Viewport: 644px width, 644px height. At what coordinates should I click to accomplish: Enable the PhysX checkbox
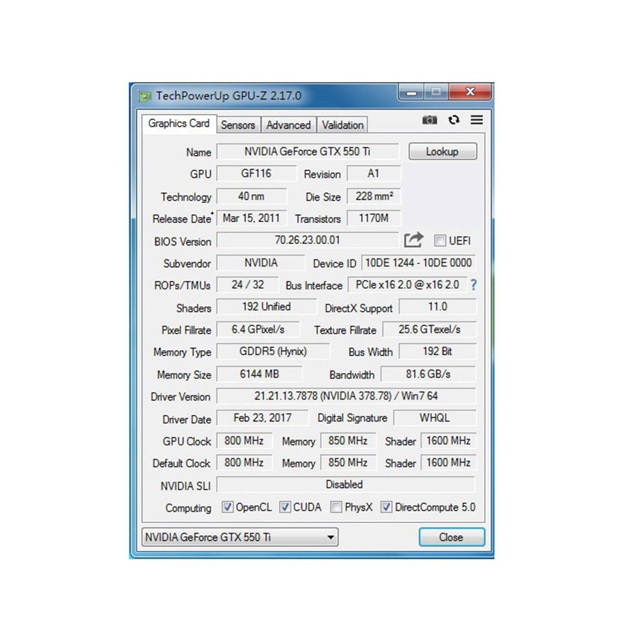pos(336,507)
